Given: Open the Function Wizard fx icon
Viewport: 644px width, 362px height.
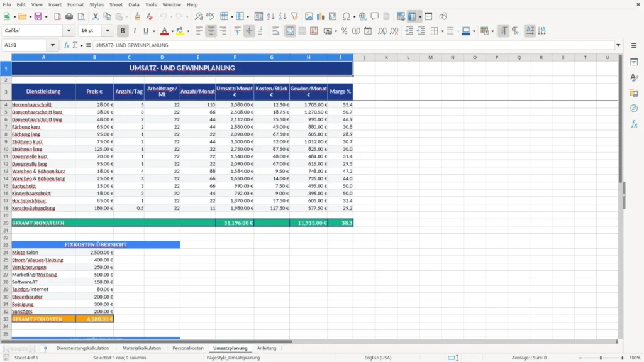Looking at the screenshot, I should 67,45.
